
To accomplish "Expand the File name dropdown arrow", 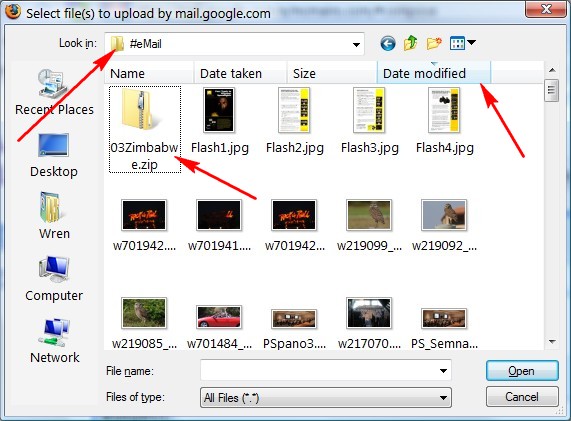I will click(x=443, y=371).
